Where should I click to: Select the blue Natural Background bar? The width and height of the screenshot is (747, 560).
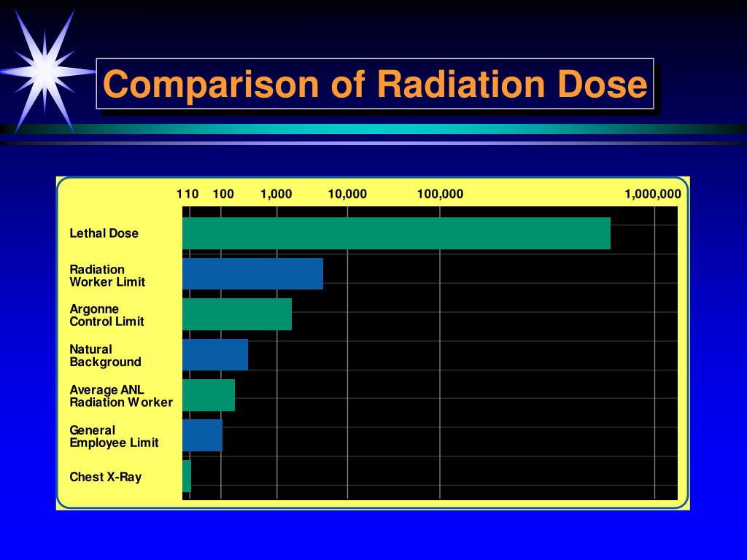coord(215,355)
